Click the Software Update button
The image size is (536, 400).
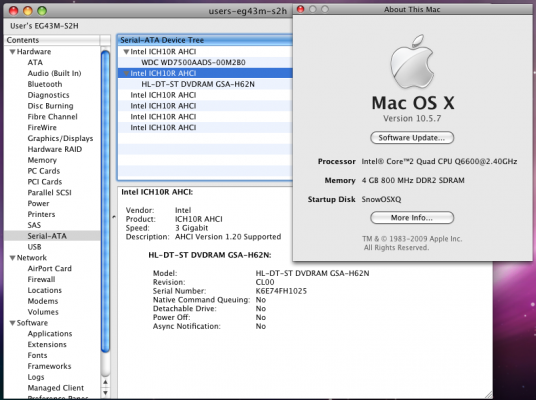(412, 138)
